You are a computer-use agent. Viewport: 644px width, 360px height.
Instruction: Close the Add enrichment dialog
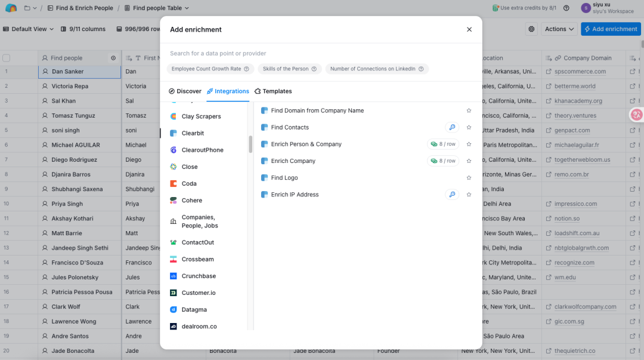click(469, 30)
